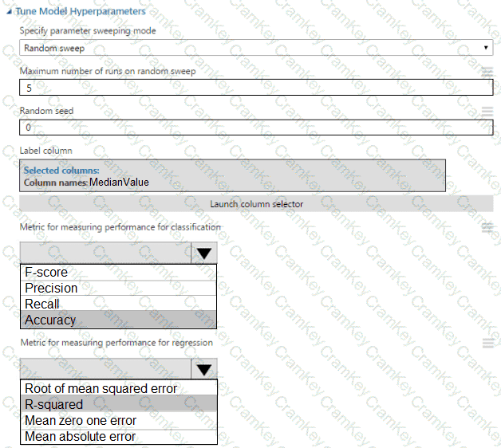The width and height of the screenshot is (501, 448).
Task: Open the parameter sweeping mode dropdown
Action: click(256, 48)
